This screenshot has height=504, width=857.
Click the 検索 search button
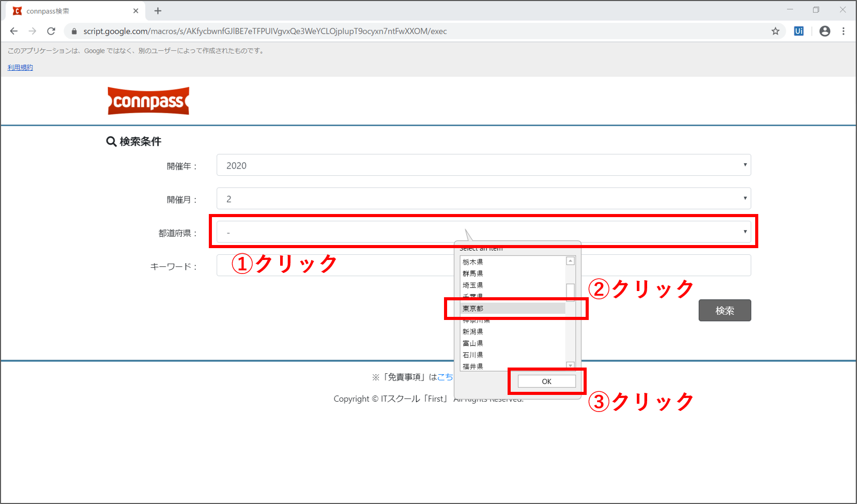pos(725,311)
